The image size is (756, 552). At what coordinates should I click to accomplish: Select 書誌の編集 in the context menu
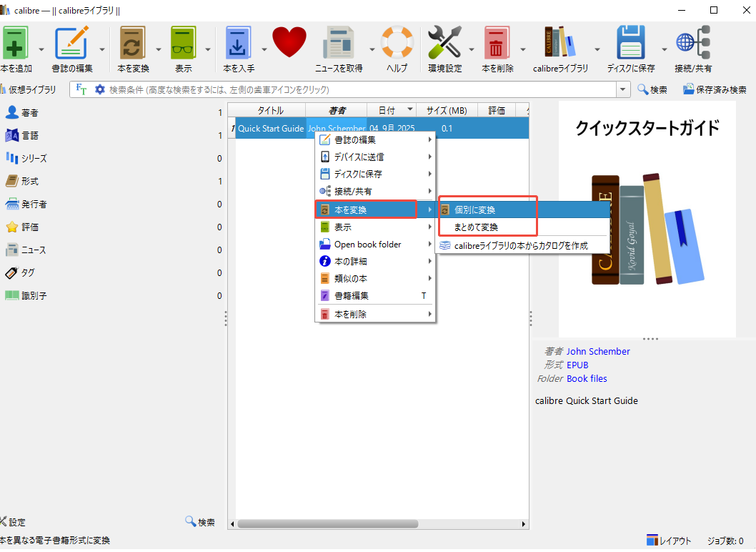click(x=375, y=140)
